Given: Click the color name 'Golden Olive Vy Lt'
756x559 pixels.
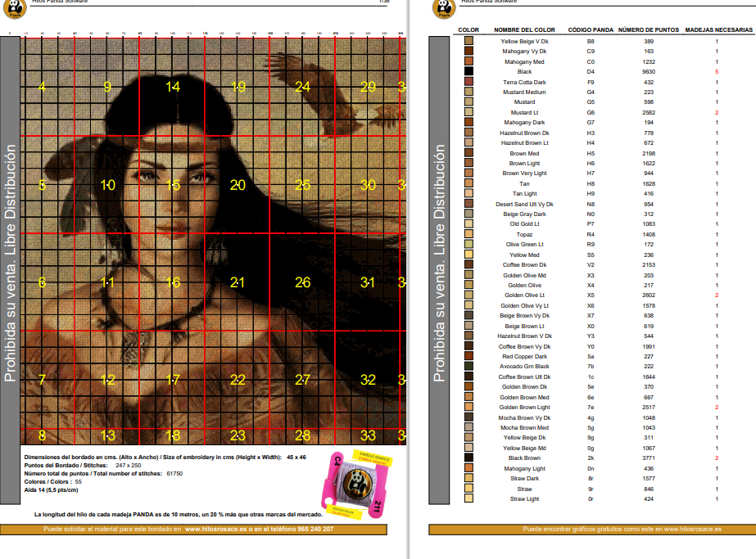Looking at the screenshot, I should tap(524, 305).
